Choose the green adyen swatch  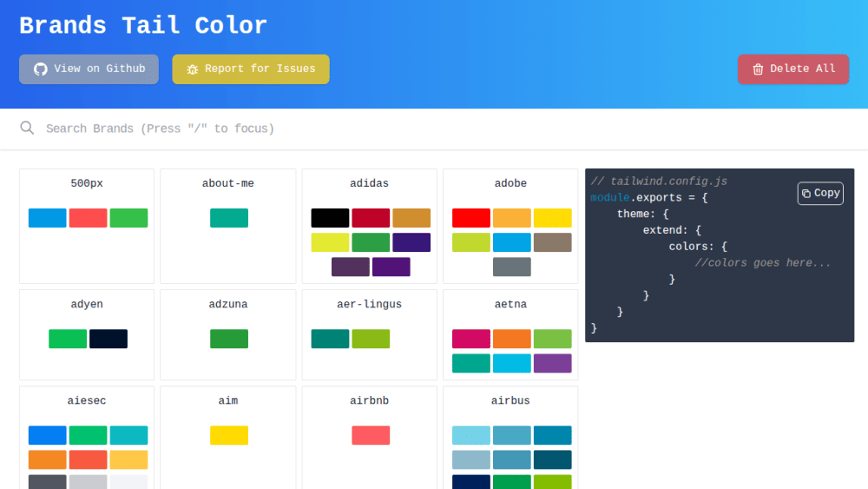(68, 339)
